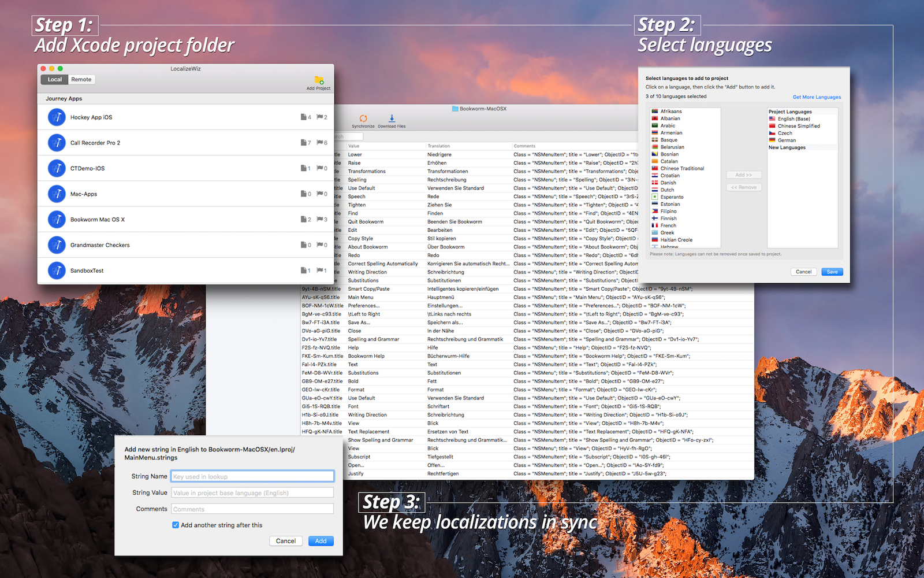Select French in the language list
924x578 pixels.
pos(668,226)
